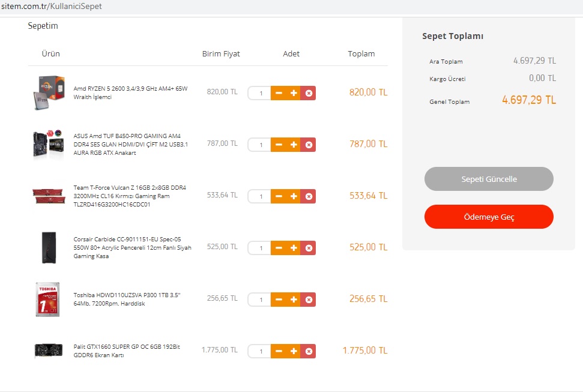The image size is (583, 392).
Task: Increase quantity of Corsair Carbide Spec-05 case
Action: pos(294,248)
